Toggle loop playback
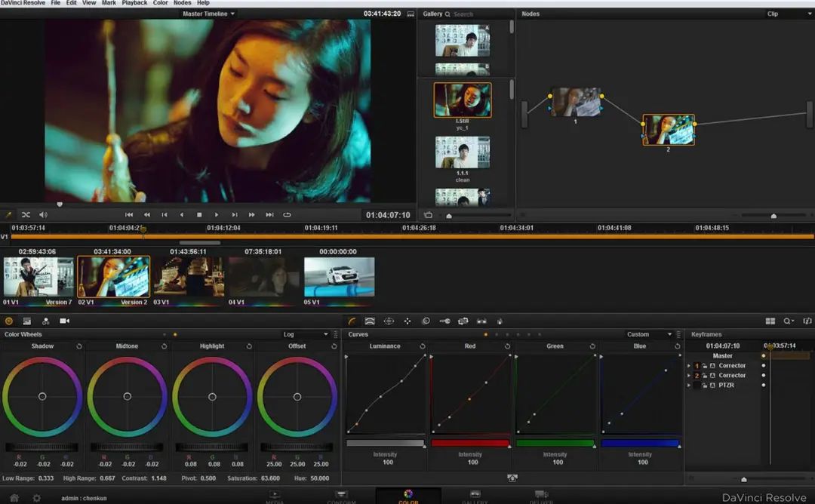Image resolution: width=815 pixels, height=504 pixels. point(287,215)
